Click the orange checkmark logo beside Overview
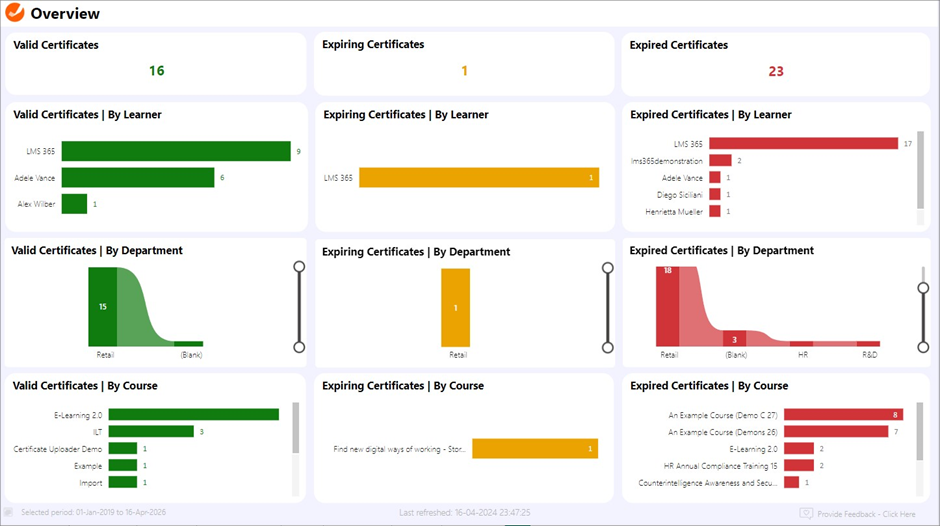The image size is (940, 526). click(15, 14)
